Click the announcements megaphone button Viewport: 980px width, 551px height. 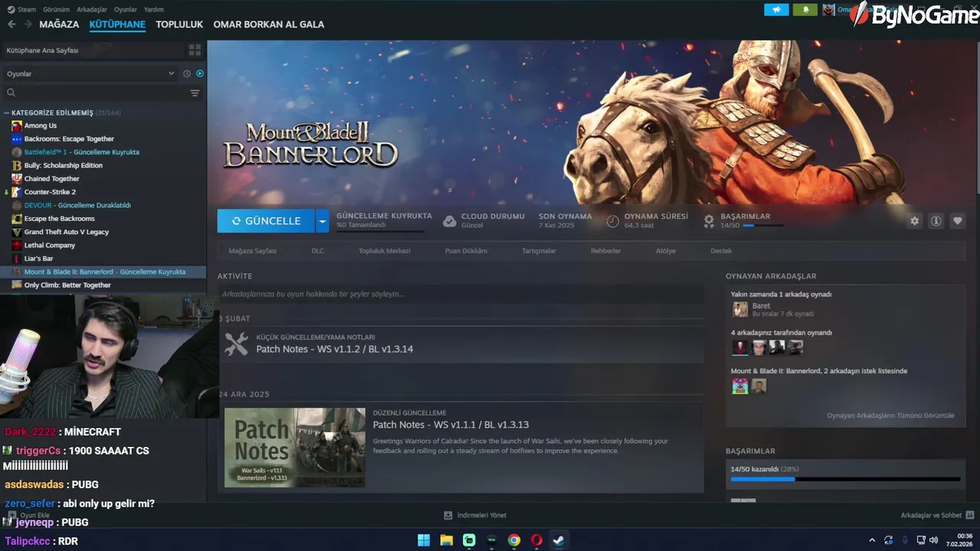coord(776,10)
